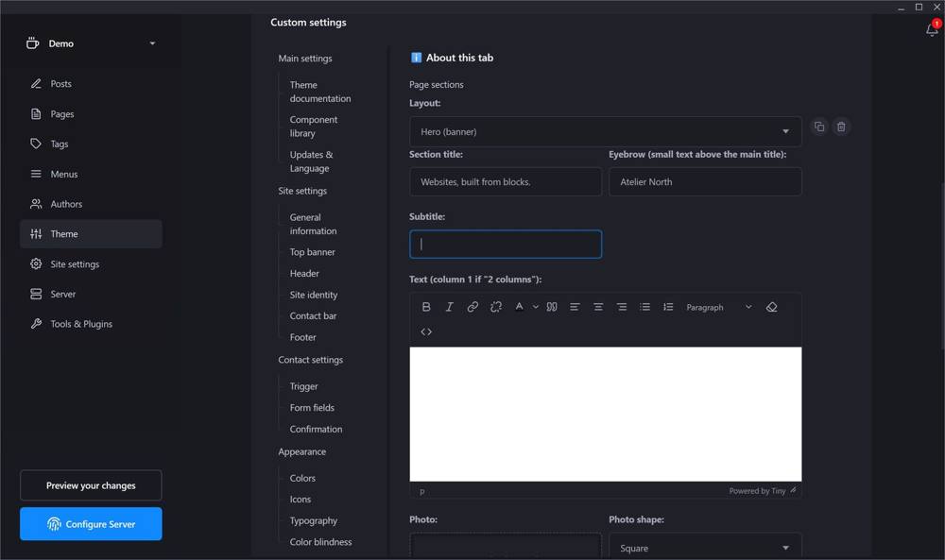Screen dimensions: 945x560
Task: Insert a bulleted list
Action: (x=644, y=307)
